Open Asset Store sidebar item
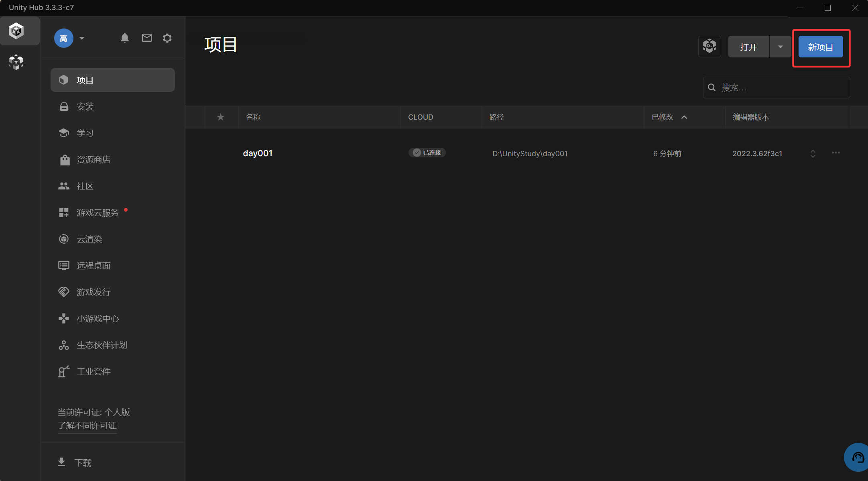The width and height of the screenshot is (868, 481). pos(93,160)
